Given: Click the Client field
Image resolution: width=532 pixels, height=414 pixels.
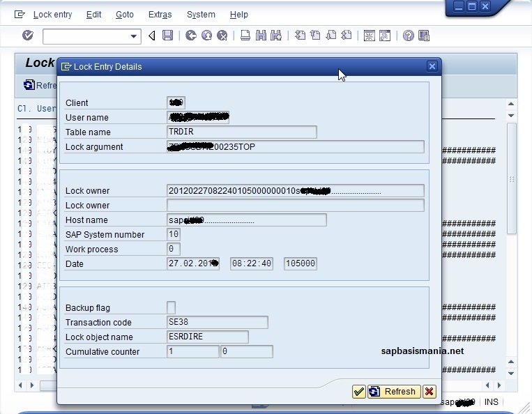Looking at the screenshot, I should (x=176, y=102).
